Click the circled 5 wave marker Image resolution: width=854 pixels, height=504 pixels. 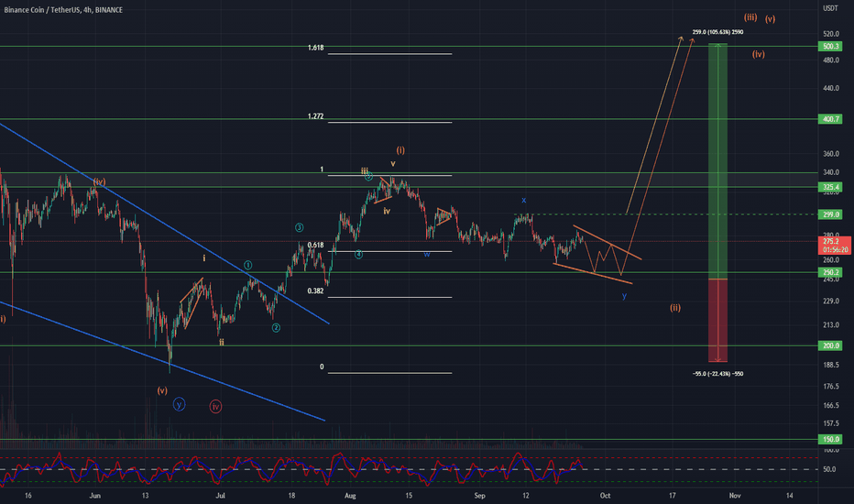pyautogui.click(x=368, y=177)
